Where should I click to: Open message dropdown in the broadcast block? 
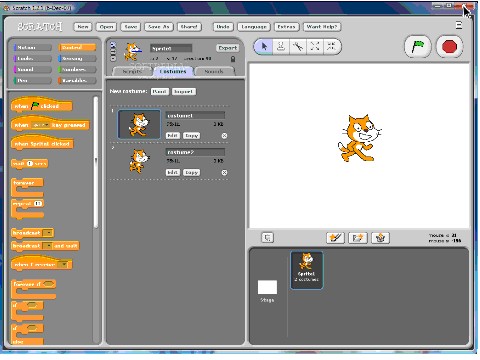[x=48, y=233]
